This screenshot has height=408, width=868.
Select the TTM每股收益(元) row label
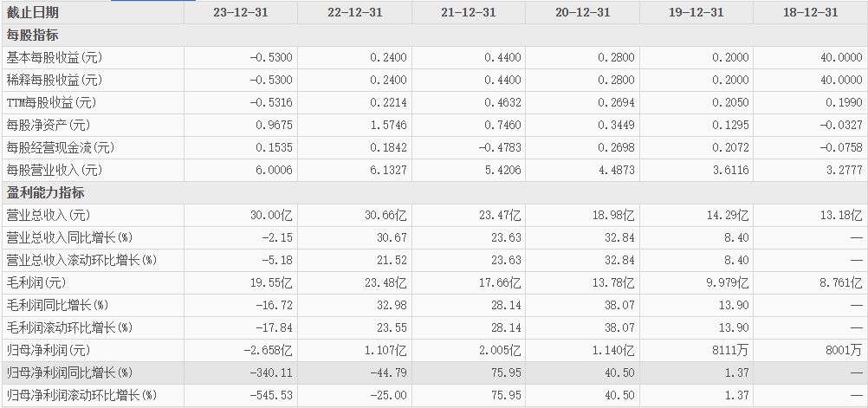[51, 102]
